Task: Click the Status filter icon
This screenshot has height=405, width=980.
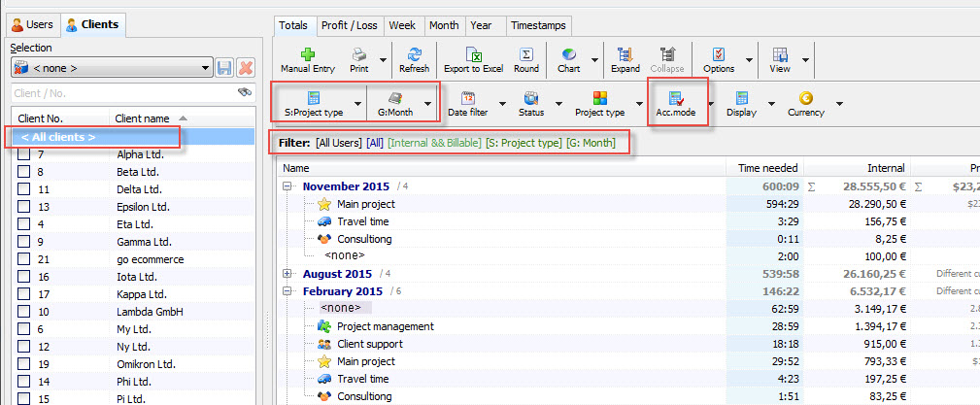Action: click(x=531, y=98)
